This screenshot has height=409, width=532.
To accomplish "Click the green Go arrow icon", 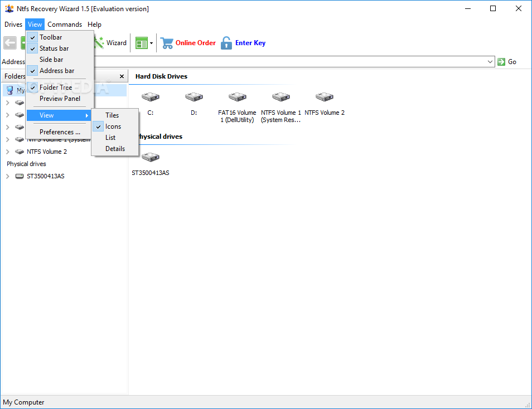I will (x=501, y=62).
